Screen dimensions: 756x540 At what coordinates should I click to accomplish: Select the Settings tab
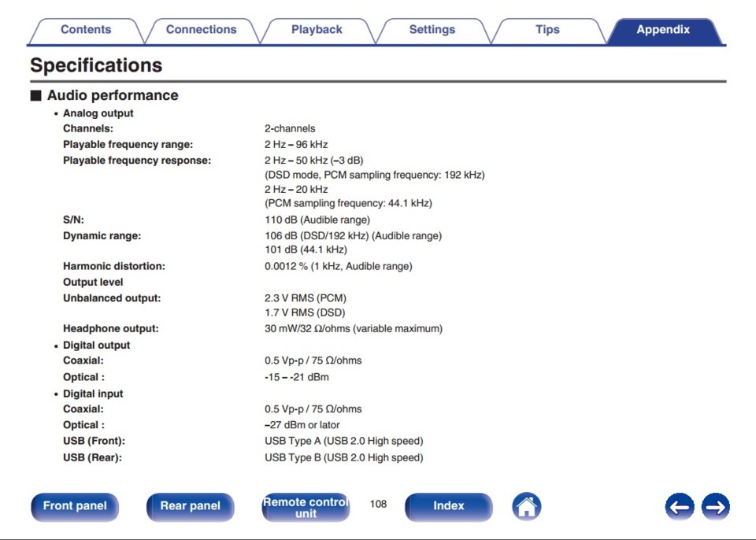coord(432,30)
